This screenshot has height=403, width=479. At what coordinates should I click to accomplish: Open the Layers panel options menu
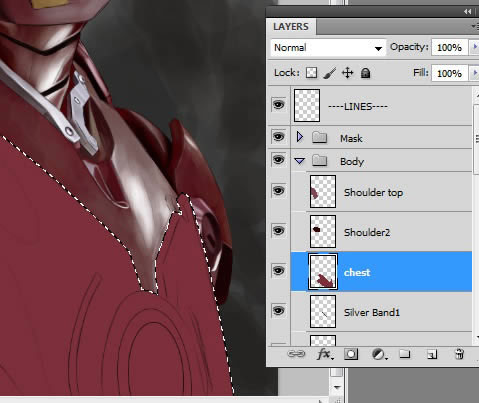tap(475, 26)
